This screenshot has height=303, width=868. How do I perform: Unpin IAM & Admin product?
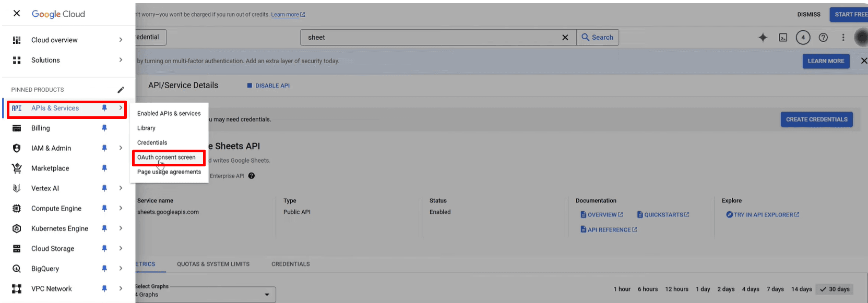pyautogui.click(x=104, y=148)
